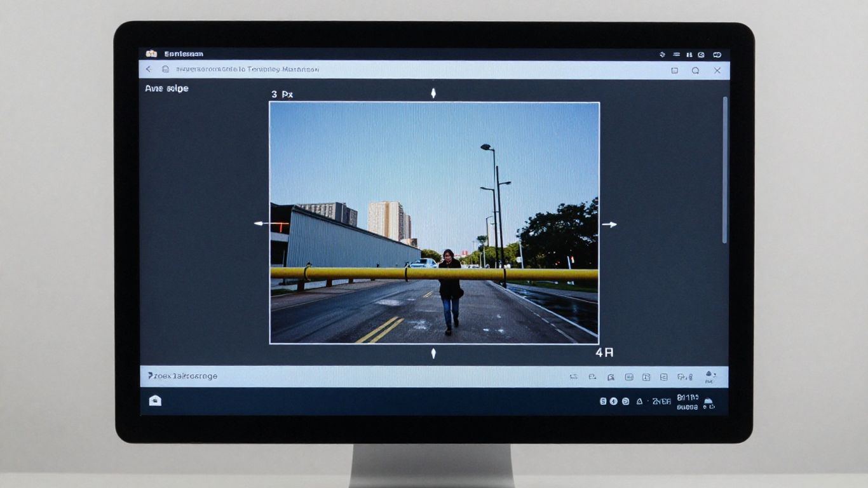Click the search icon in the top-right corner
This screenshot has height=488, width=868.
[695, 71]
